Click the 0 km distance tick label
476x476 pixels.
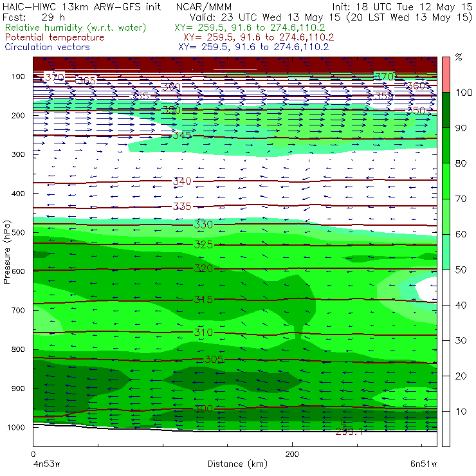pyautogui.click(x=33, y=454)
